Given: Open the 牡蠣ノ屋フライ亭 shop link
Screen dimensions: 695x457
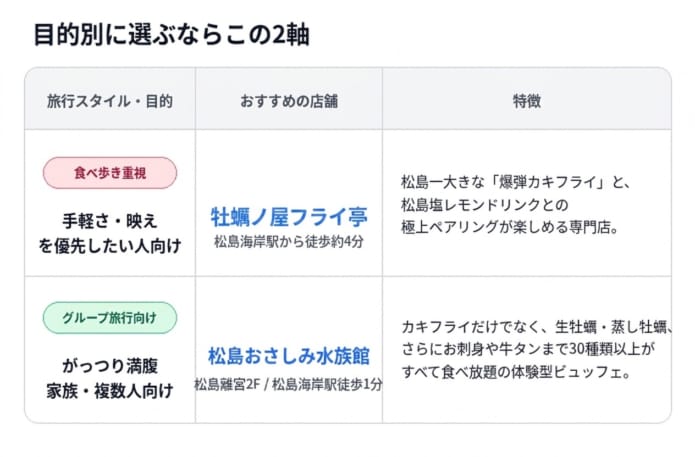Looking at the screenshot, I should pyautogui.click(x=289, y=217).
